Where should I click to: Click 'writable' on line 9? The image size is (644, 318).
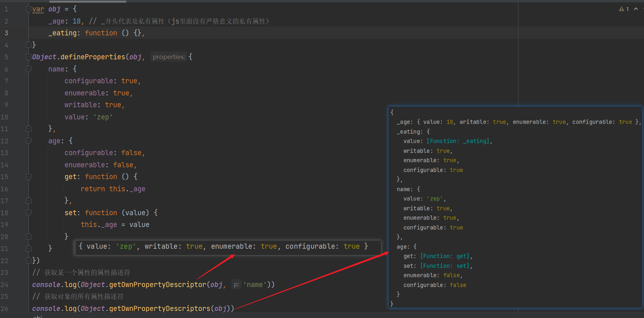pyautogui.click(x=81, y=105)
